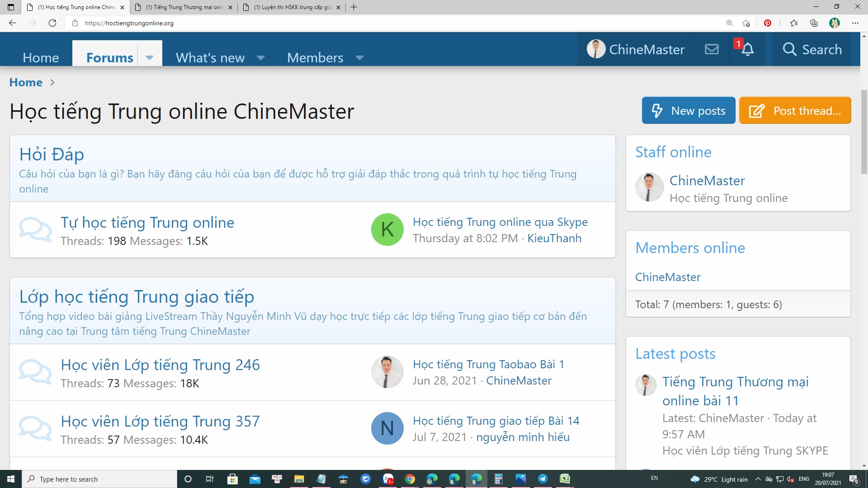
Task: Click the browser refresh button
Action: pyautogui.click(x=52, y=23)
